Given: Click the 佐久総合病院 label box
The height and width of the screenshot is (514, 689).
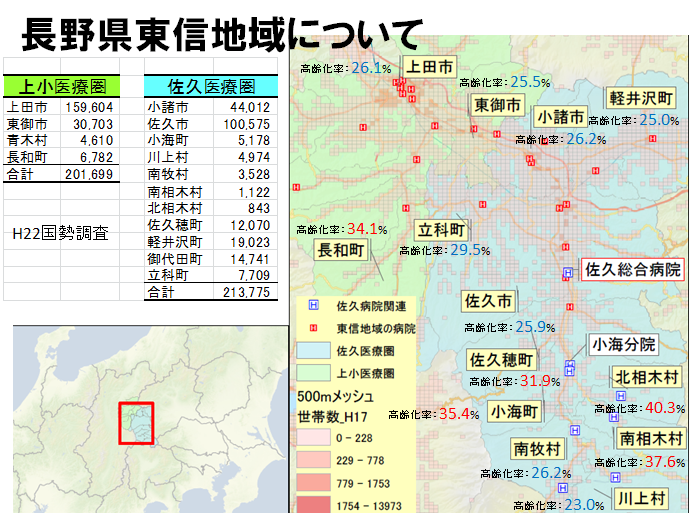Looking at the screenshot, I should click(x=633, y=270).
